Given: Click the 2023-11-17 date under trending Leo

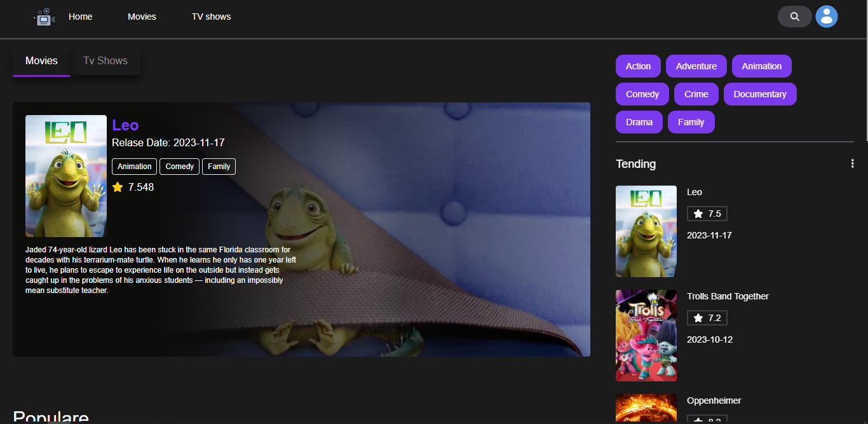Looking at the screenshot, I should (x=709, y=235).
